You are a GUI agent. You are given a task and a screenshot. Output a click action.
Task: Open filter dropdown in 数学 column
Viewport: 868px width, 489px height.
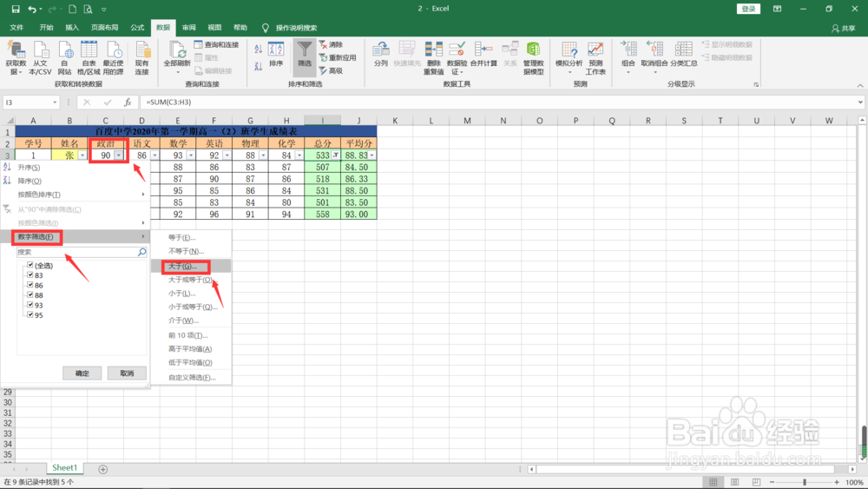(191, 155)
